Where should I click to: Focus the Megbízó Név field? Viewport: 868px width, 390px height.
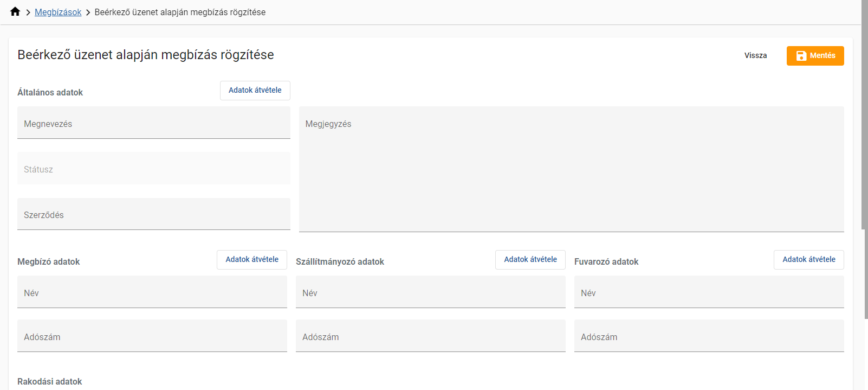coord(152,292)
